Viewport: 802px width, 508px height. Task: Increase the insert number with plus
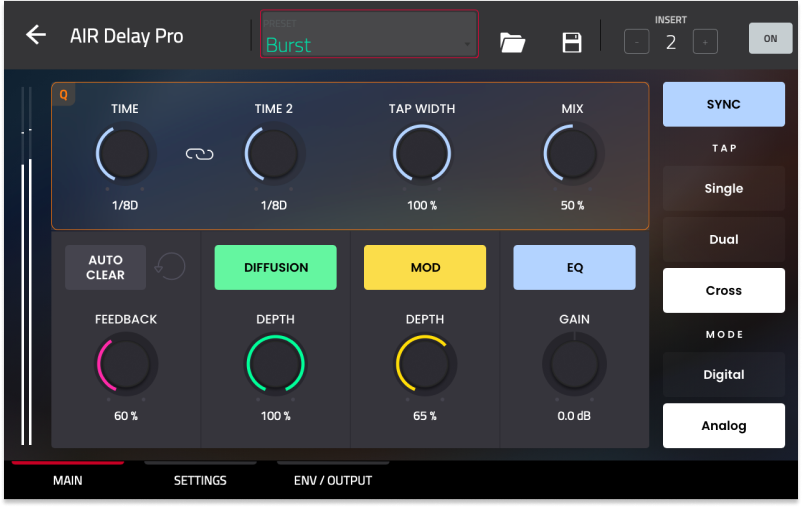(705, 42)
